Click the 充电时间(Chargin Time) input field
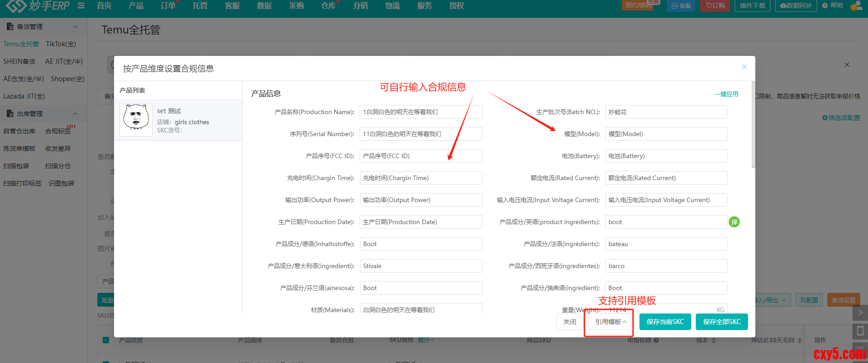Screen dimensions: 868x363 (421, 178)
